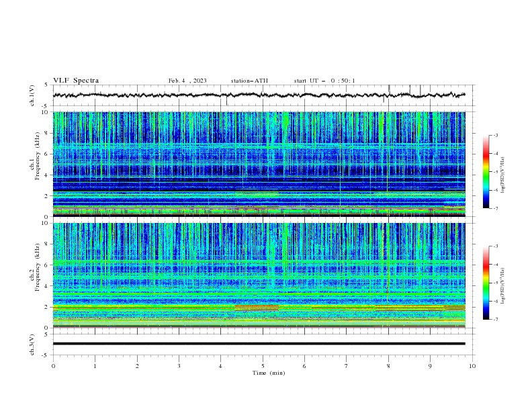Click the "ch.1(V)" axis label
The width and height of the screenshot is (532, 411).
(x=32, y=95)
